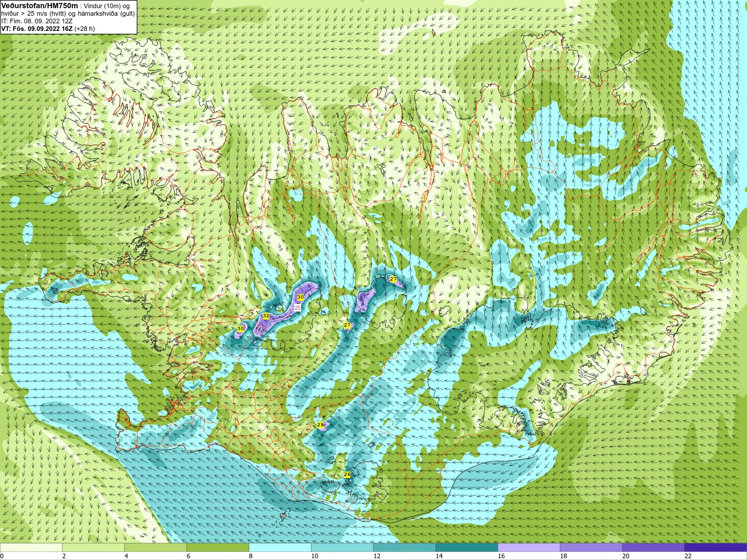Image resolution: width=747 pixels, height=560 pixels.
Task: Click the legend value 4
Action: (126, 556)
